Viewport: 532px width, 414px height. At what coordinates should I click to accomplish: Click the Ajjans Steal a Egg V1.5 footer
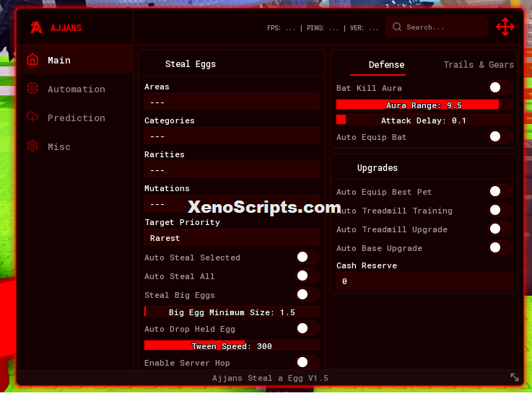pyautogui.click(x=271, y=378)
